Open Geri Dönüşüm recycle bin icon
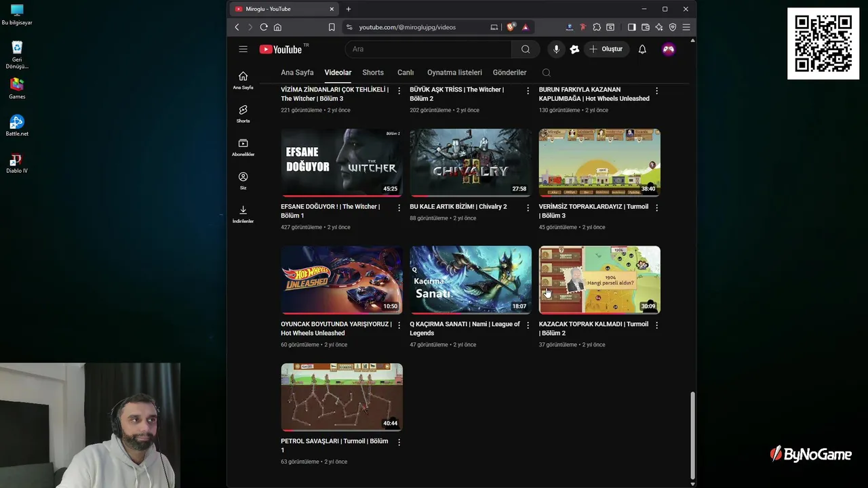 (17, 55)
